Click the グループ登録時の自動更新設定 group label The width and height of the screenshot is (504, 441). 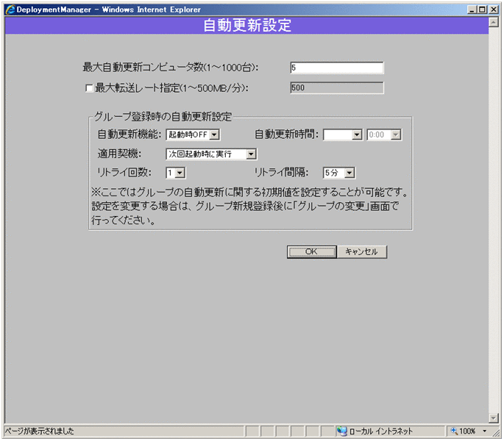coord(163,116)
